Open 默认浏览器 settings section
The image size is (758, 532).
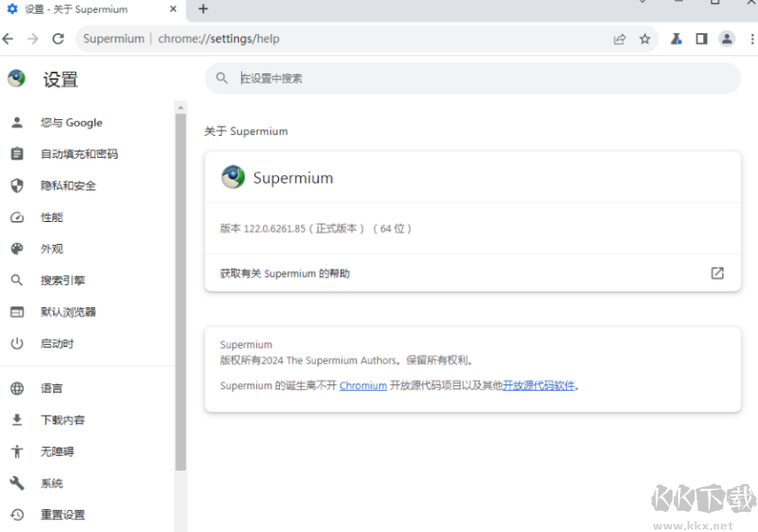(x=87, y=312)
